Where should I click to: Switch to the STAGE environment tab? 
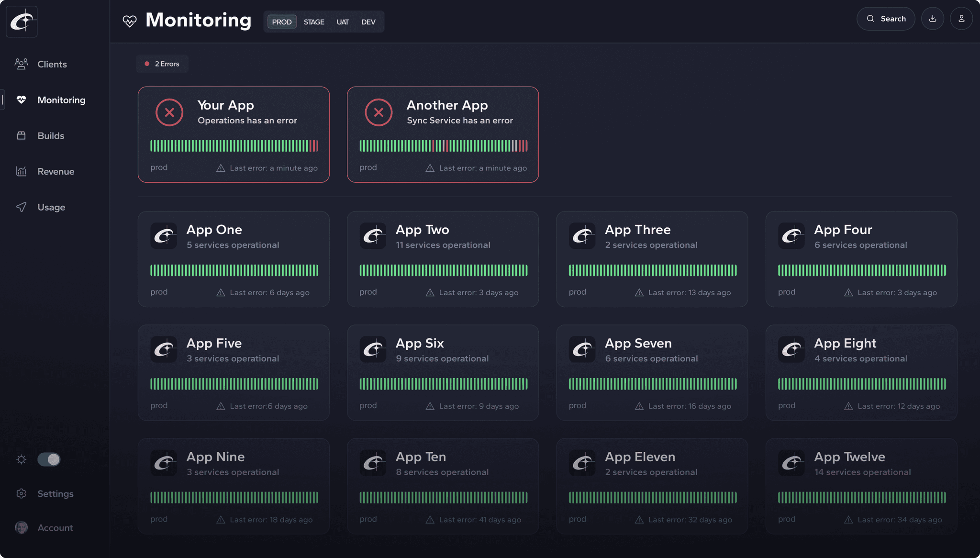coord(314,22)
